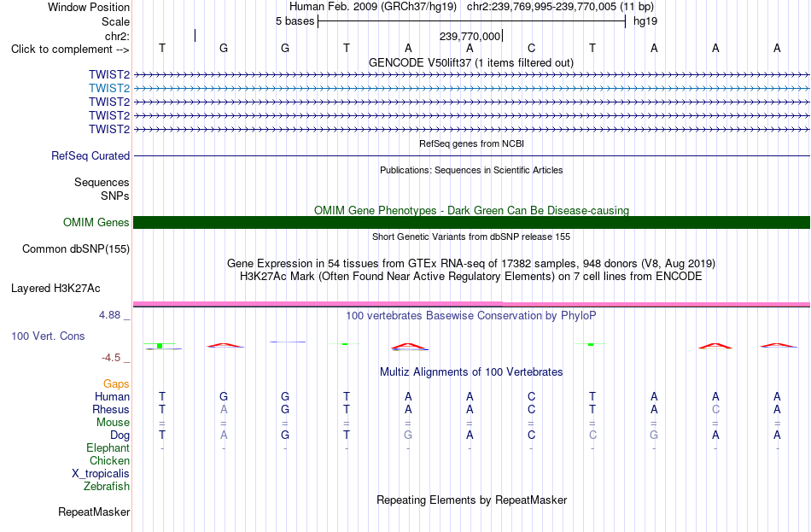Open Multiz Alignments of 100 Vertebrates title
Screen dimensions: 811x532
click(x=471, y=372)
